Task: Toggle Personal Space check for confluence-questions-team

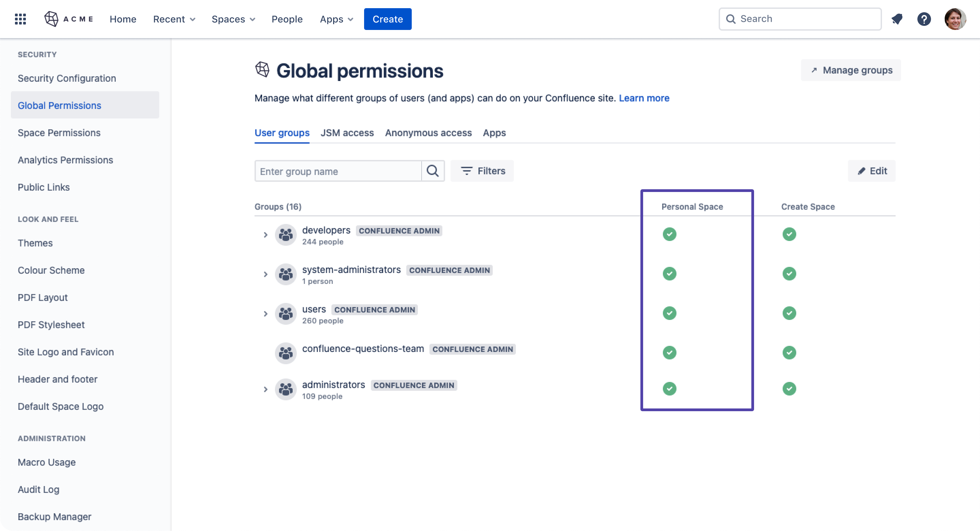Action: click(x=669, y=353)
